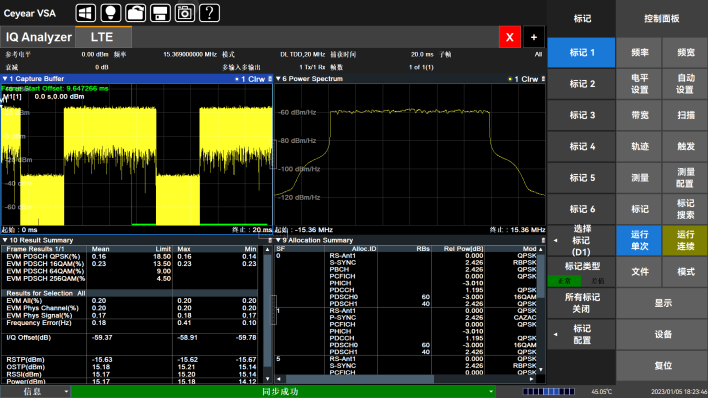The image size is (708, 398).
Task: Select 标记 6 marker
Action: point(582,209)
